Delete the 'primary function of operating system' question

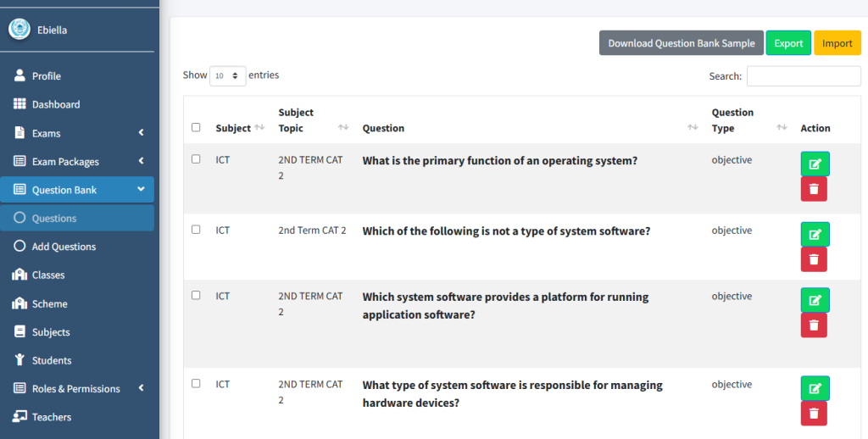(x=814, y=189)
